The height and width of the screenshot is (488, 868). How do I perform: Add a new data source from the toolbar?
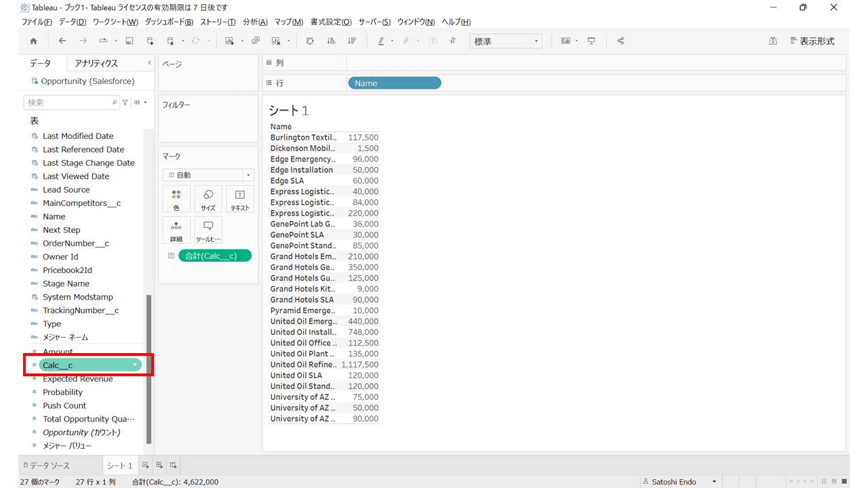point(150,41)
